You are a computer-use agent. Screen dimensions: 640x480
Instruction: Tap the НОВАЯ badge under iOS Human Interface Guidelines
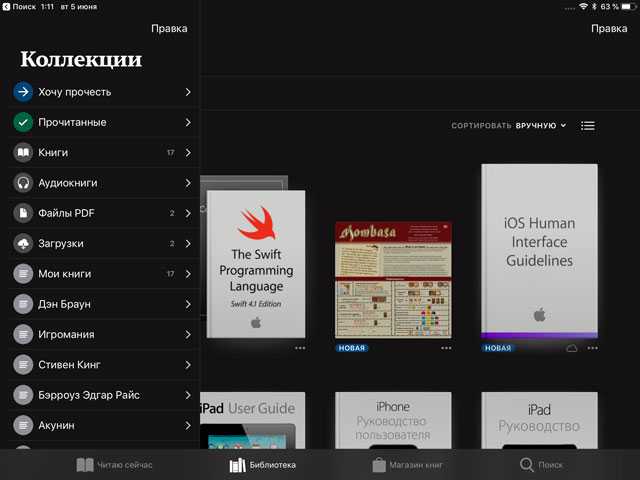[498, 348]
